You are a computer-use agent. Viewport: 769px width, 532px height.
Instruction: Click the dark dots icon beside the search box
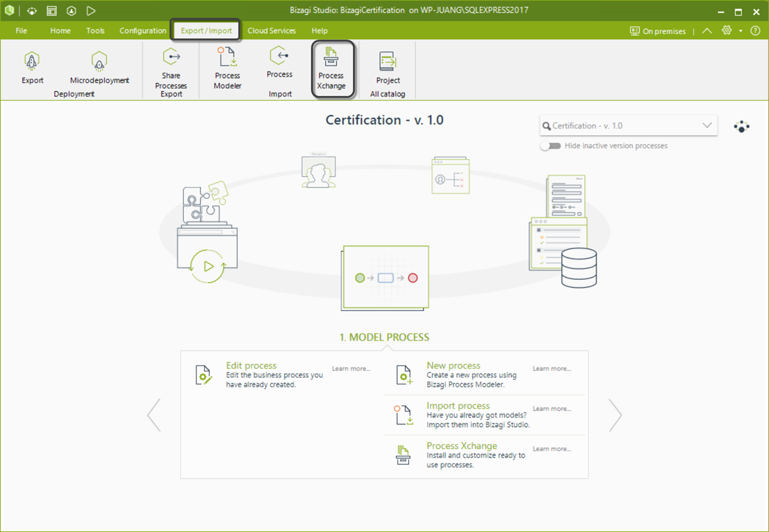pos(742,127)
